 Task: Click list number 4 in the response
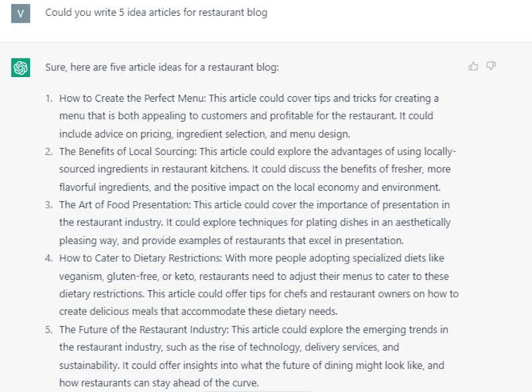coord(49,258)
